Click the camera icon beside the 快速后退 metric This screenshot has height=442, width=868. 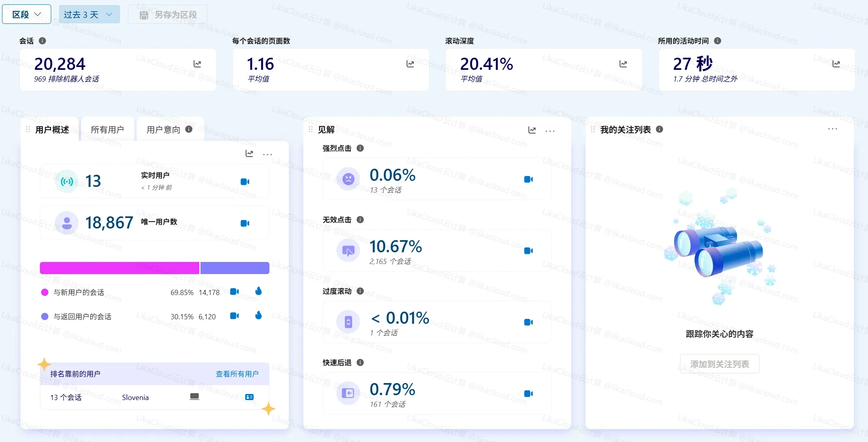coord(528,394)
